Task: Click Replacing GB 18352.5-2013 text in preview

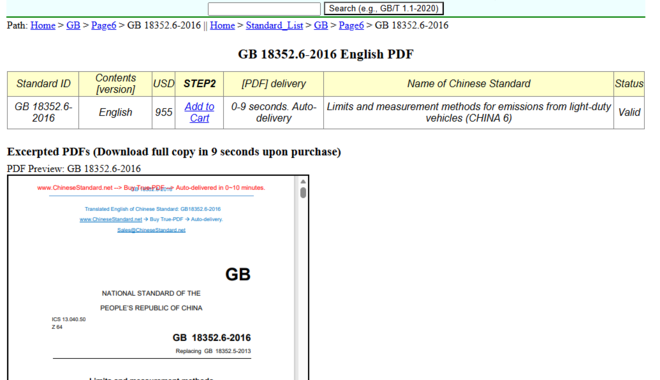Action: (x=213, y=351)
